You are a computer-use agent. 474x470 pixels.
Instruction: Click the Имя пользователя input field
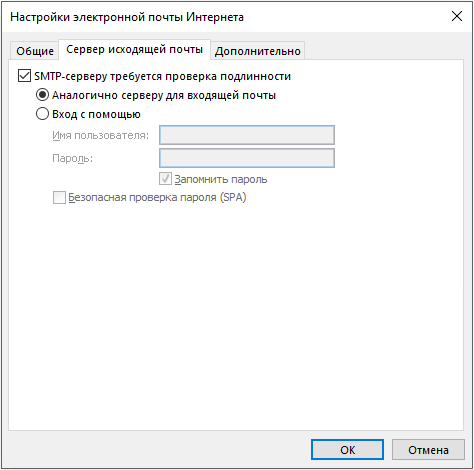click(247, 135)
